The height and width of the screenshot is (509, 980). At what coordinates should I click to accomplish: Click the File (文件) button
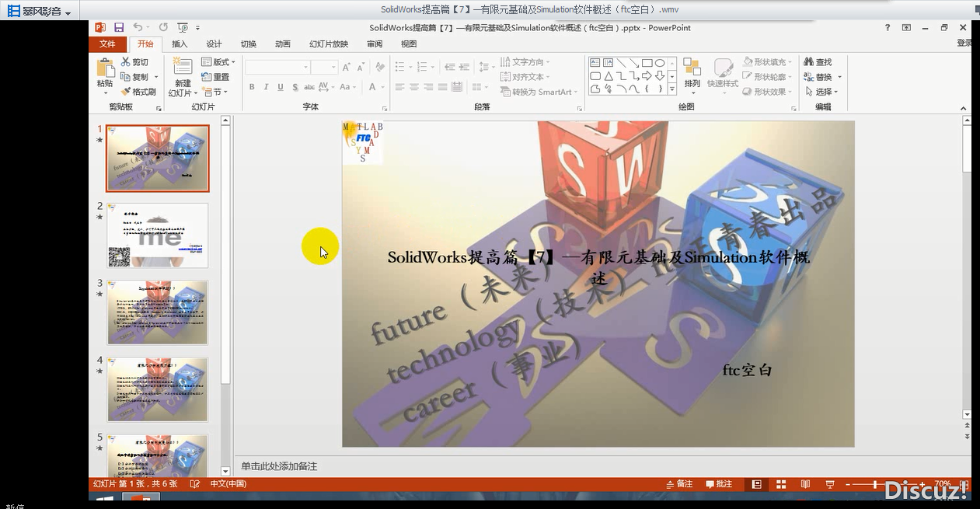click(x=107, y=44)
